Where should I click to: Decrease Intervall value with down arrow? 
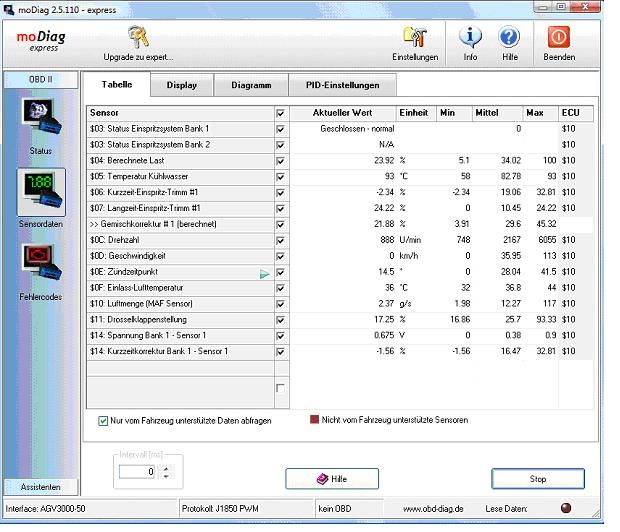coord(166,476)
